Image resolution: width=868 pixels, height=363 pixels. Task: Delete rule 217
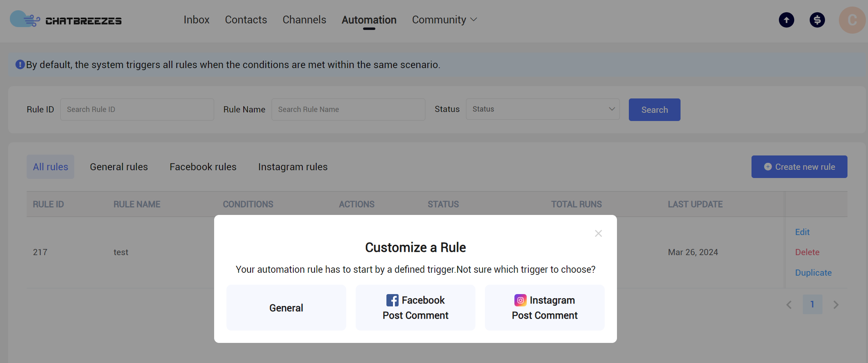pos(807,252)
